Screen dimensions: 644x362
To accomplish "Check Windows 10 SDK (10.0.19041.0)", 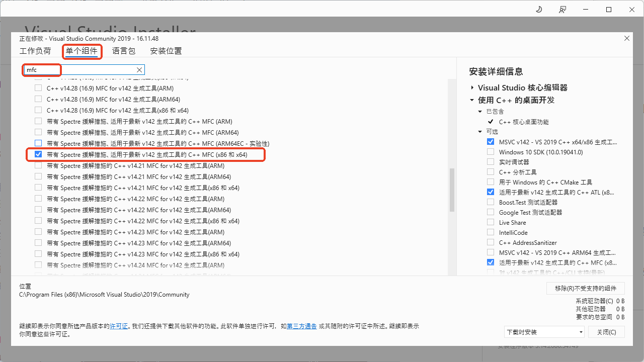I will pos(491,152).
